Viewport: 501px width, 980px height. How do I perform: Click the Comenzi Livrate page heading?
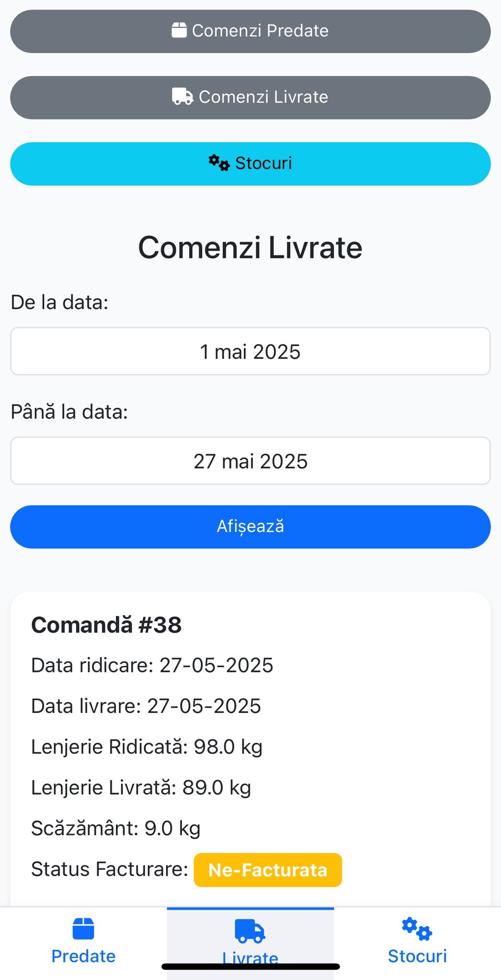click(250, 247)
